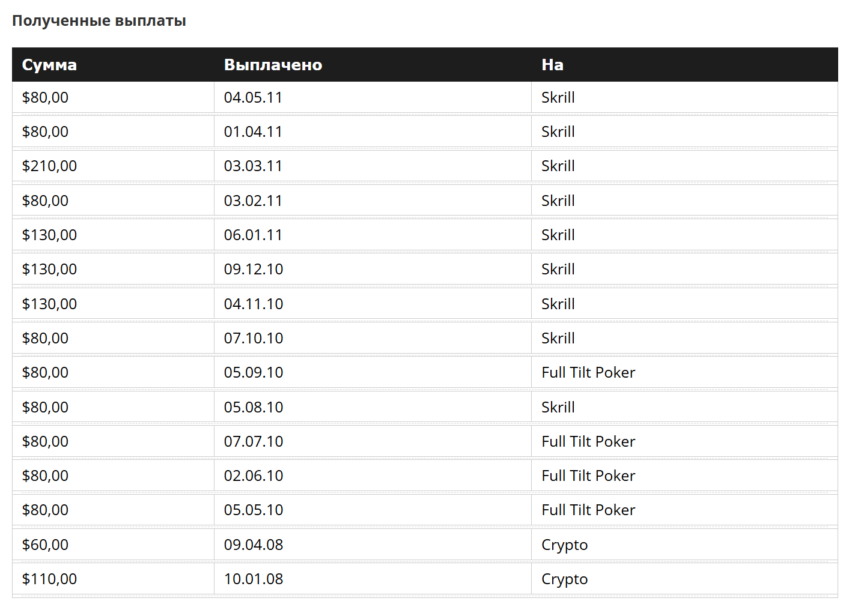Screen dimensions: 852x616
Task: Click the $210,00 amount cell
Action: tap(113, 166)
